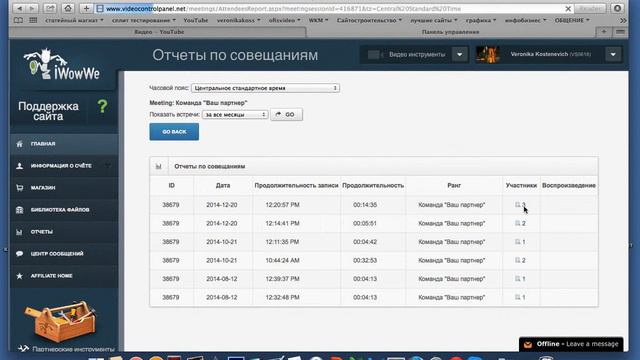Click the Offline Leave a message chat widget
This screenshot has height=360, width=640.
(x=571, y=344)
